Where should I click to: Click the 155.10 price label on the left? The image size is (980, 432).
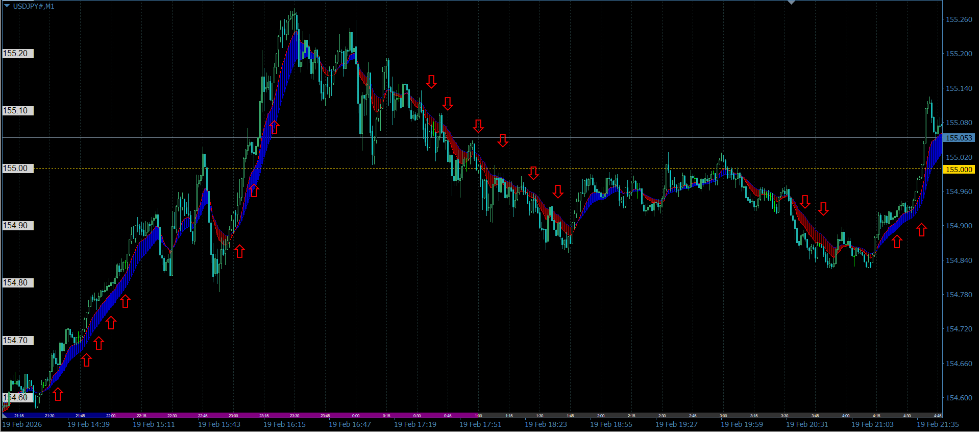pyautogui.click(x=18, y=111)
